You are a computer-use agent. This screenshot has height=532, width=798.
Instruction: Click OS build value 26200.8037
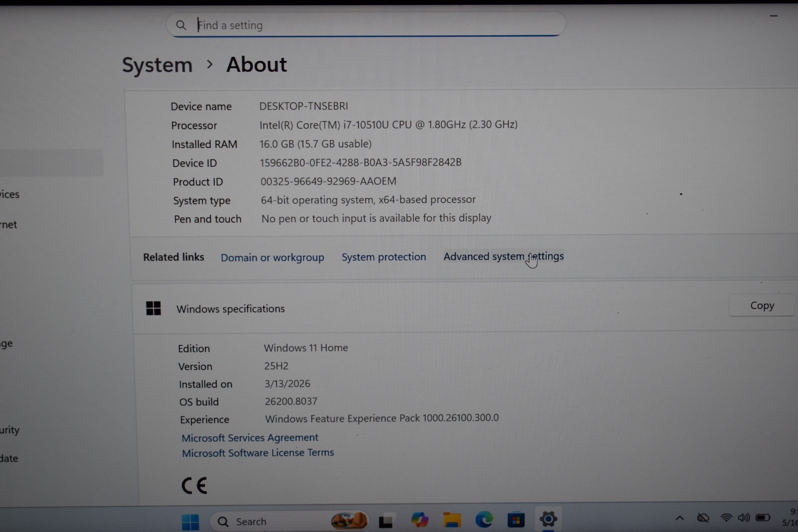pos(291,401)
